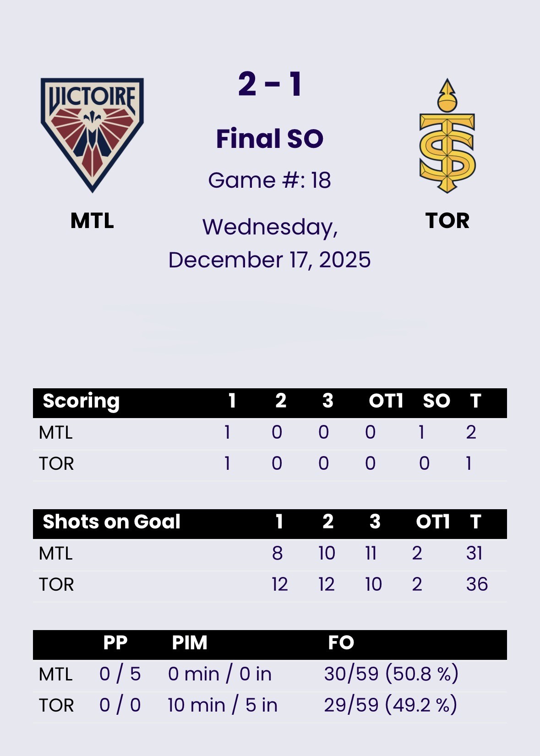
Task: Click MTL's power play value 0 / 5
Action: 120,674
